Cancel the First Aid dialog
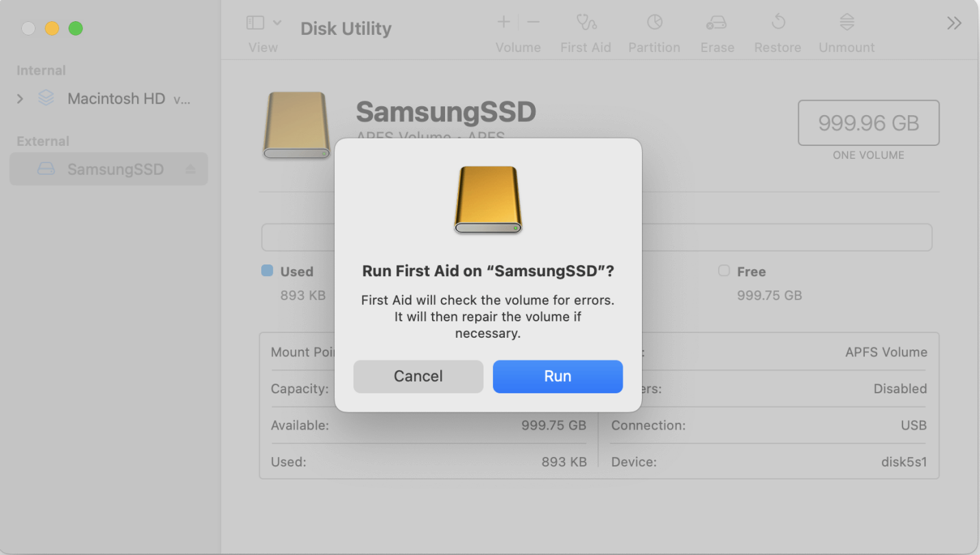This screenshot has width=980, height=555. coord(418,376)
